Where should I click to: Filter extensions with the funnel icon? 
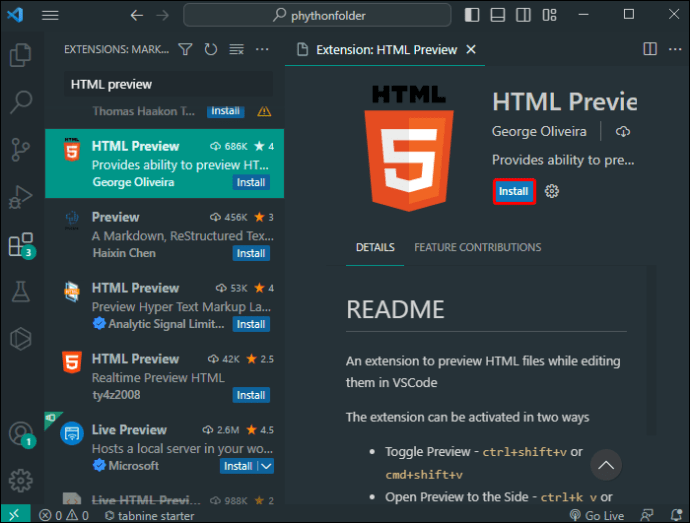pyautogui.click(x=185, y=49)
